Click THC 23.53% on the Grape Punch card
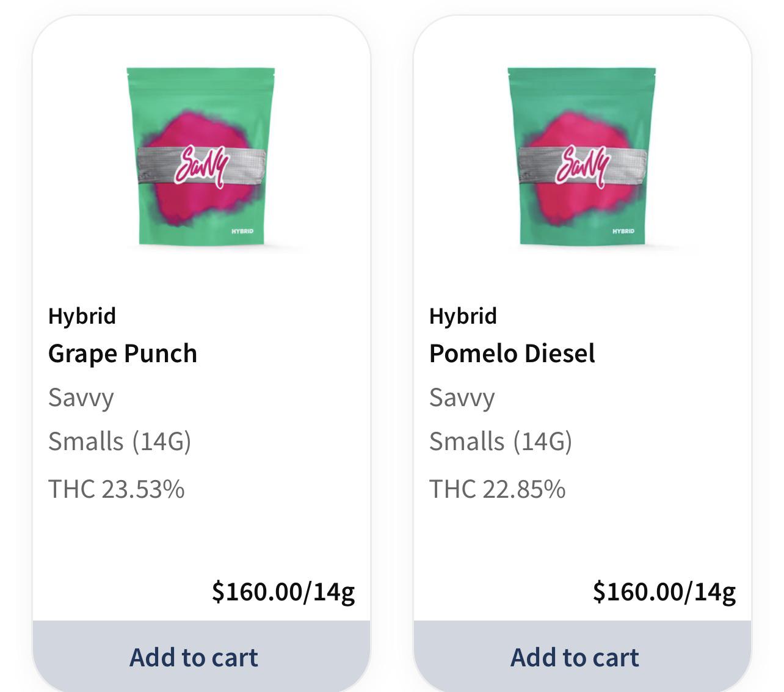The height and width of the screenshot is (692, 784). click(118, 488)
